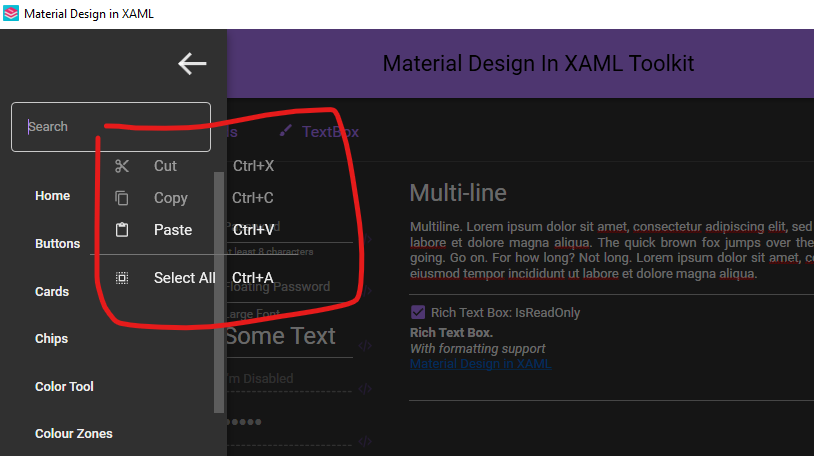
Task: Open Colour Zones page in drawer
Action: [x=74, y=434]
